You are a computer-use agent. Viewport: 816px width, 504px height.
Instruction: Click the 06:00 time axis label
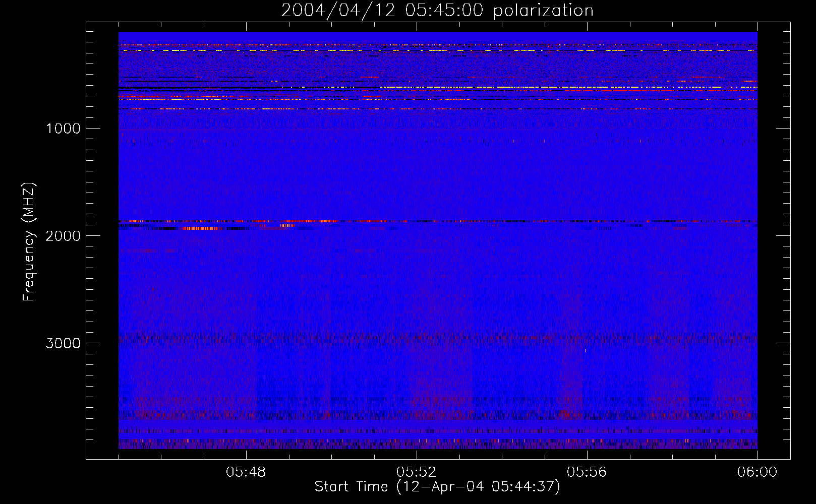point(757,472)
